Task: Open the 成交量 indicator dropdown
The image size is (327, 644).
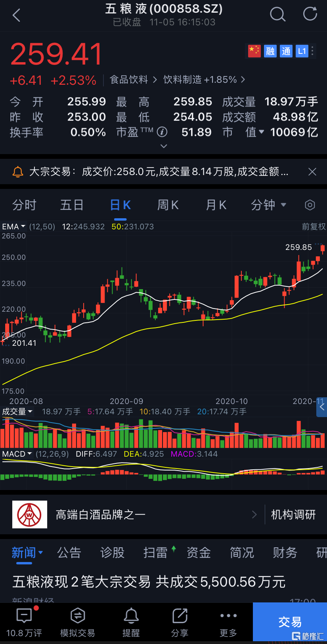Action: (17, 412)
